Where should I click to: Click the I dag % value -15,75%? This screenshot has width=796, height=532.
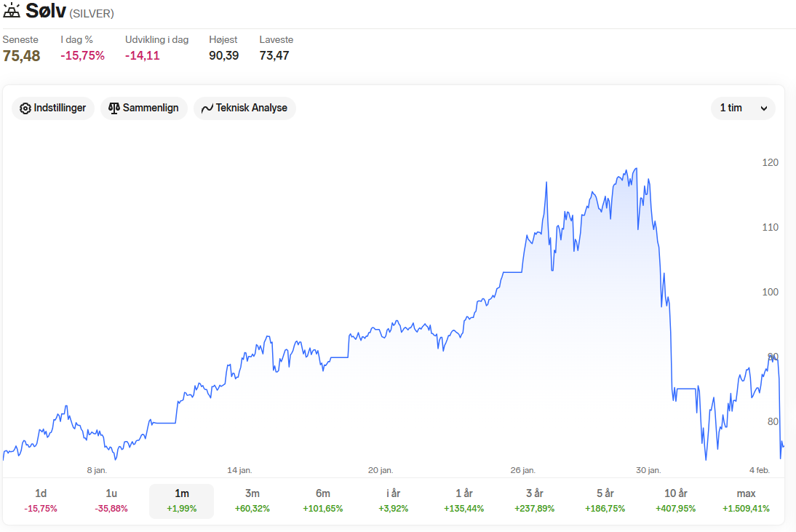pyautogui.click(x=83, y=56)
